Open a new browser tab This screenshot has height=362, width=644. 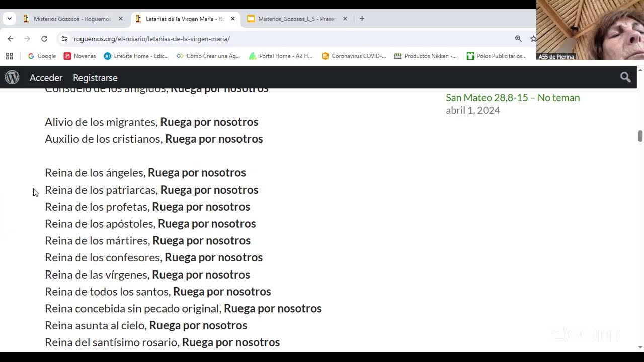(362, 19)
